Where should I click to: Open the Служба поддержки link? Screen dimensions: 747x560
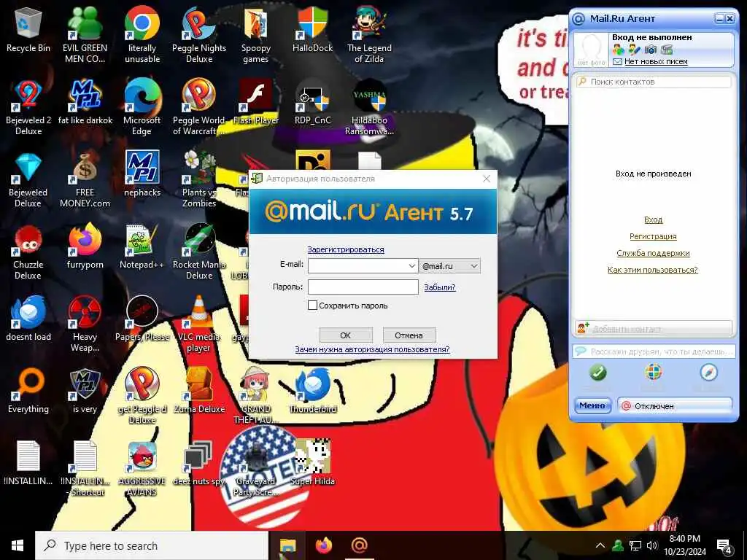[x=653, y=253]
